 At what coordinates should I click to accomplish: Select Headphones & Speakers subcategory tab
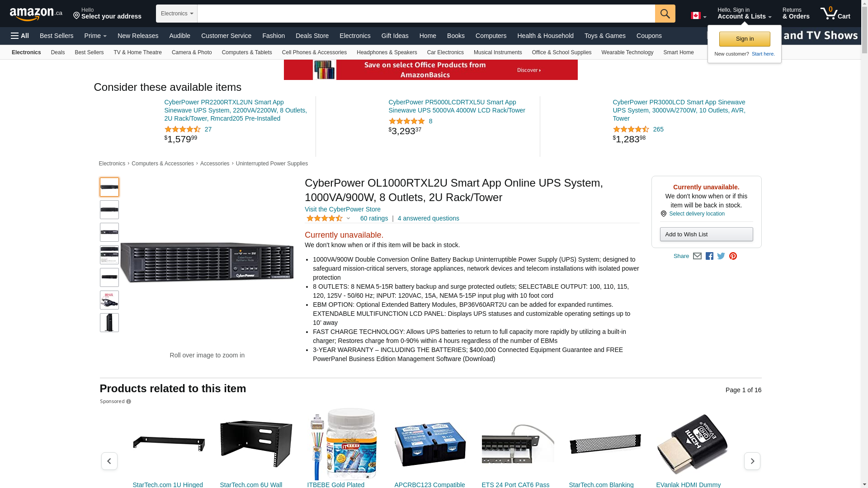(x=387, y=52)
